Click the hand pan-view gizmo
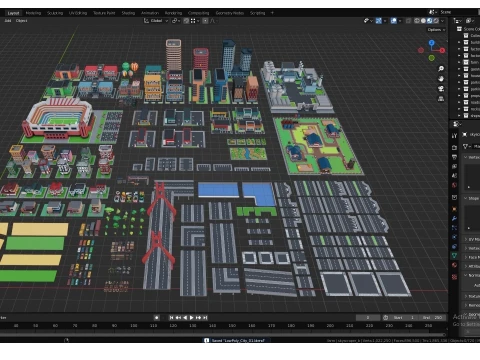 pos(441,79)
